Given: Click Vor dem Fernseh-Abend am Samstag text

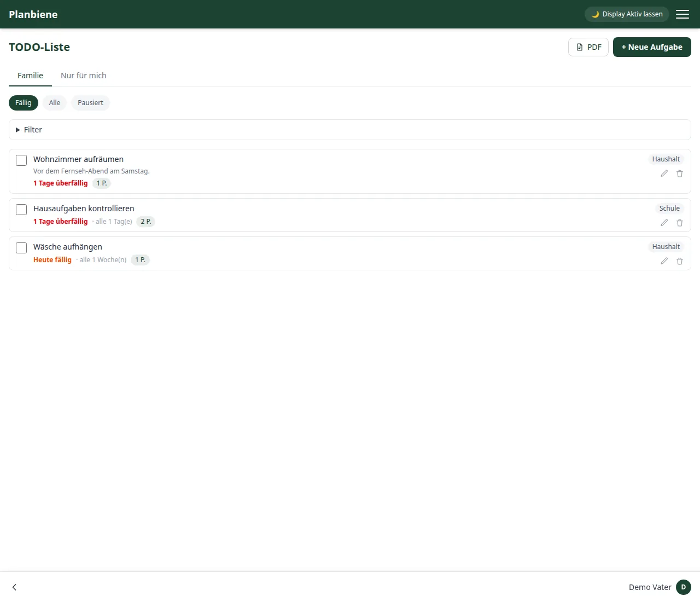Looking at the screenshot, I should click(91, 171).
